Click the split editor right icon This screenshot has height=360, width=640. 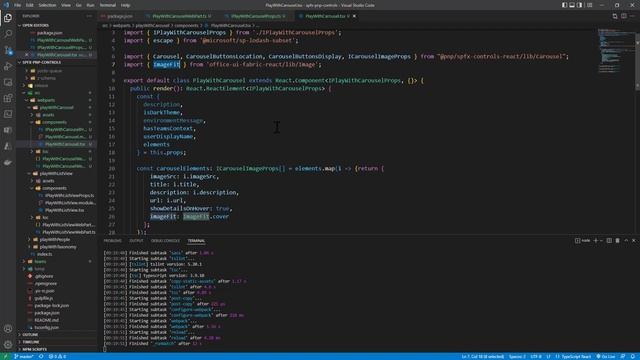pos(624,16)
